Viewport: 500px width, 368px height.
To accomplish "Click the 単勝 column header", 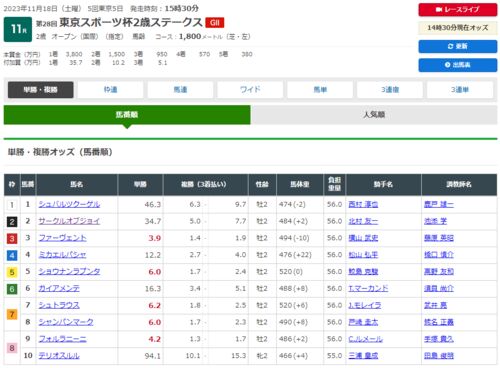I will pyautogui.click(x=140, y=184).
